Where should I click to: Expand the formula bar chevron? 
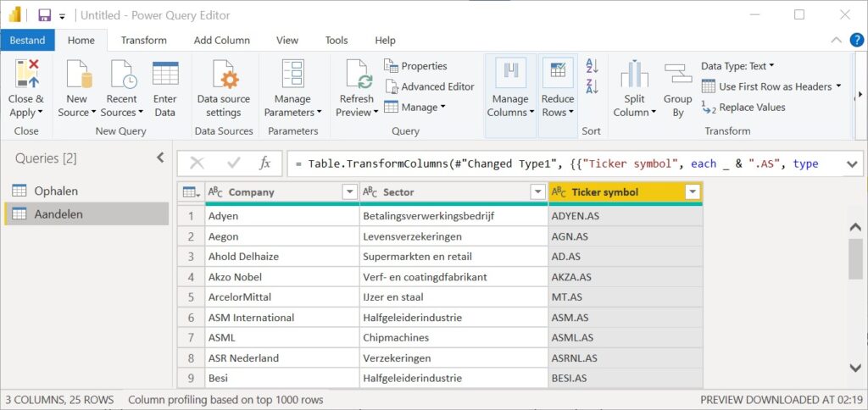pos(850,163)
